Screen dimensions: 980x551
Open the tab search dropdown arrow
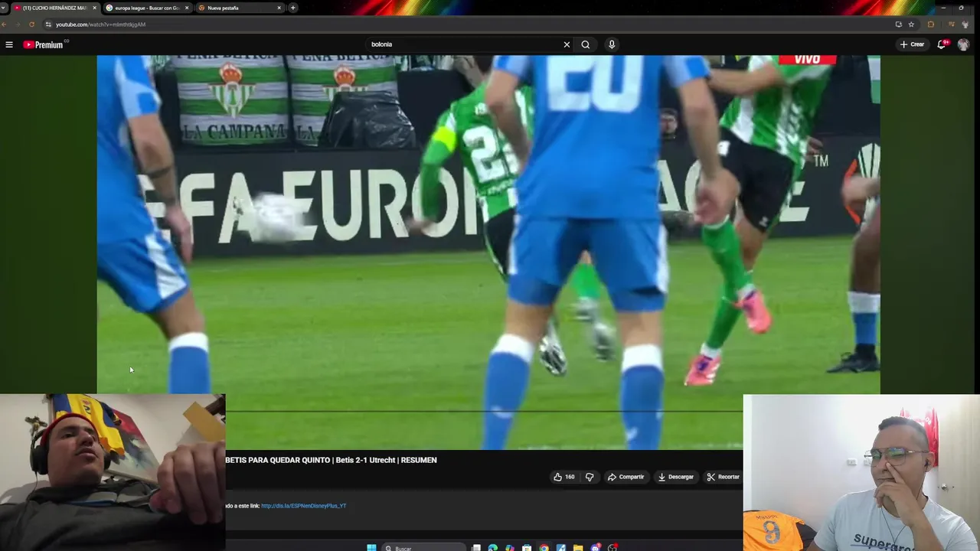click(4, 8)
